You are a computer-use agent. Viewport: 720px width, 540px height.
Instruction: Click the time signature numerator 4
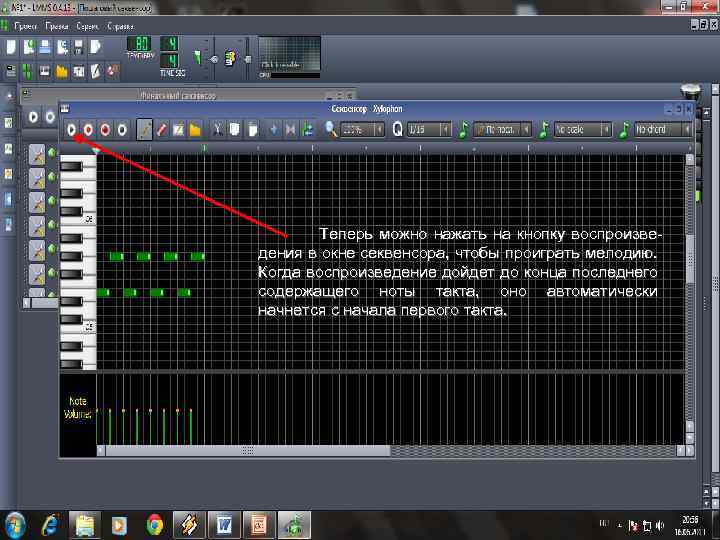(x=170, y=44)
